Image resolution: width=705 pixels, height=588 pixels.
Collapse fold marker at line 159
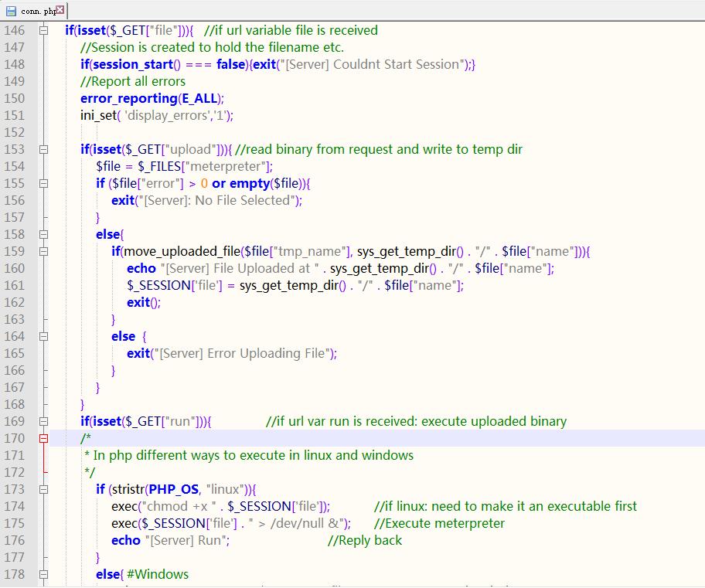coord(43,252)
